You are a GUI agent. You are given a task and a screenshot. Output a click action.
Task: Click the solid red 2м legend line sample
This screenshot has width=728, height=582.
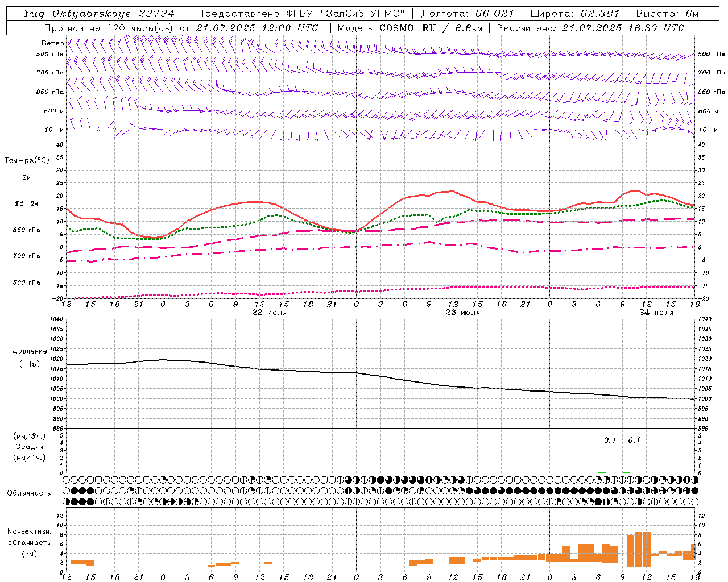point(26,184)
